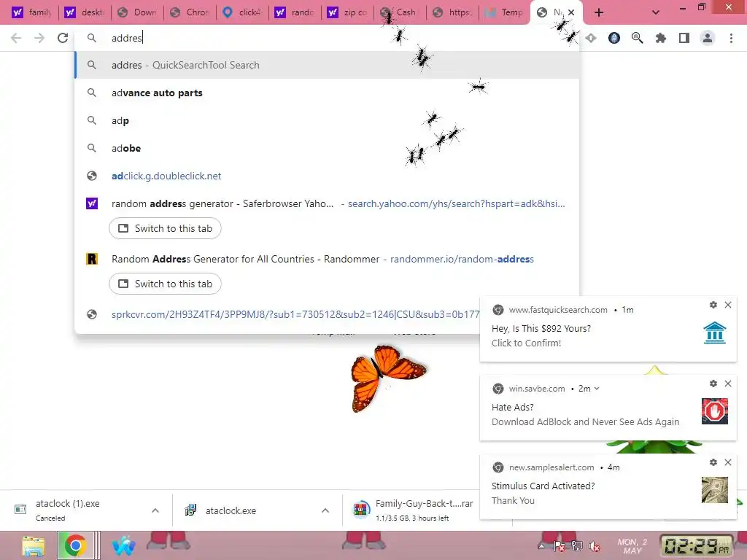Click 'Stimulus Card Activated?' notification text

pos(543,486)
